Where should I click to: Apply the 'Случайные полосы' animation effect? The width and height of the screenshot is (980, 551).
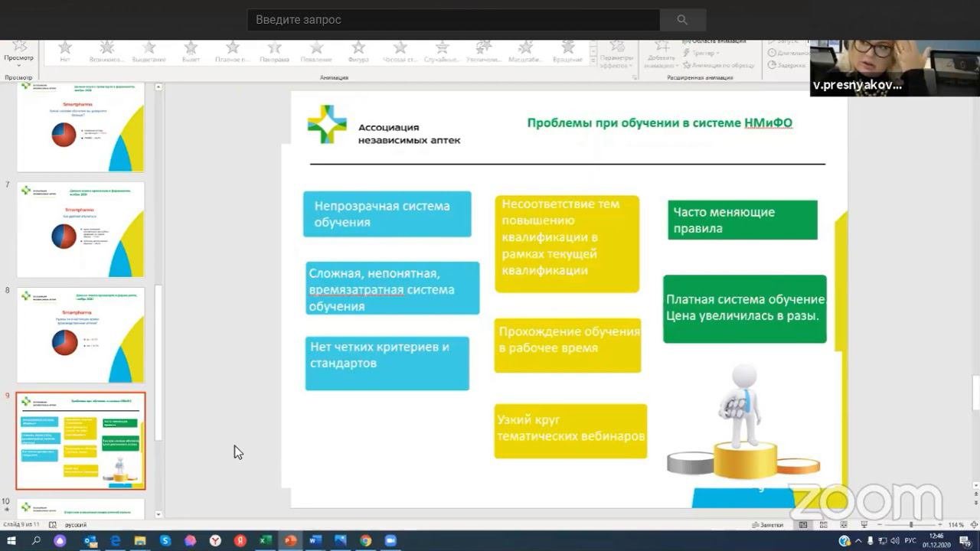pos(442,51)
